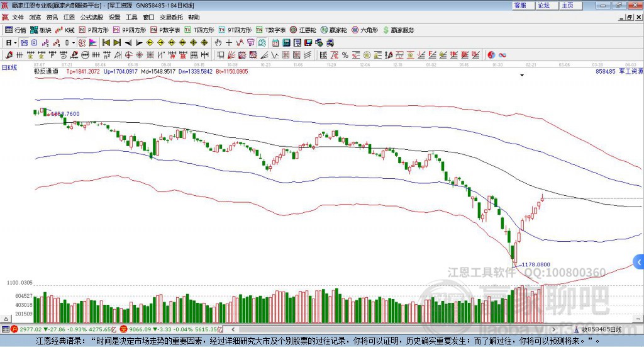Open the P四方形 tool
Viewport: 644px width, 347px height.
(94, 30)
